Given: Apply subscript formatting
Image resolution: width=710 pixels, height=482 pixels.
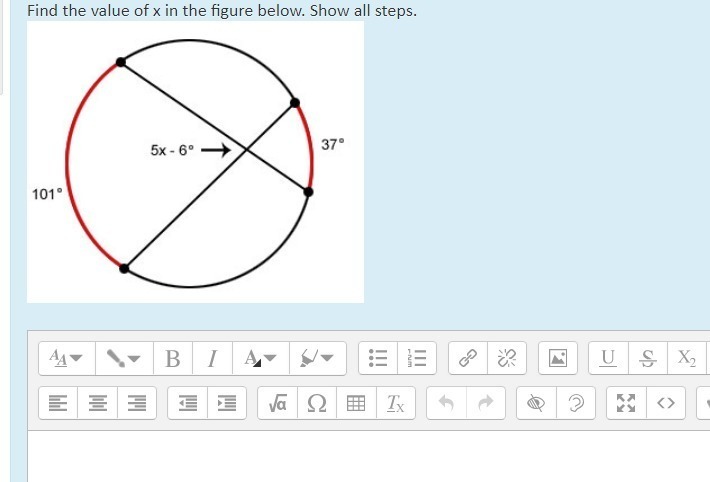Looking at the screenshot, I should 686,357.
